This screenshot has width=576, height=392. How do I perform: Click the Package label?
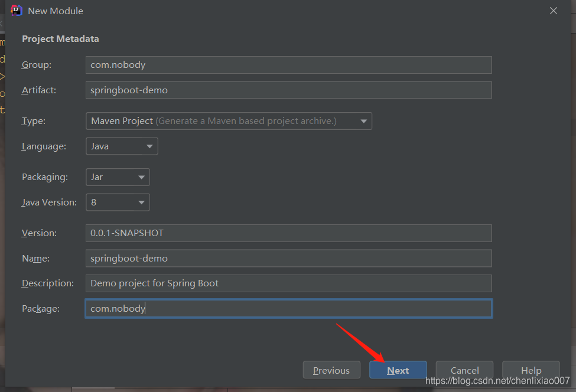pyautogui.click(x=40, y=309)
